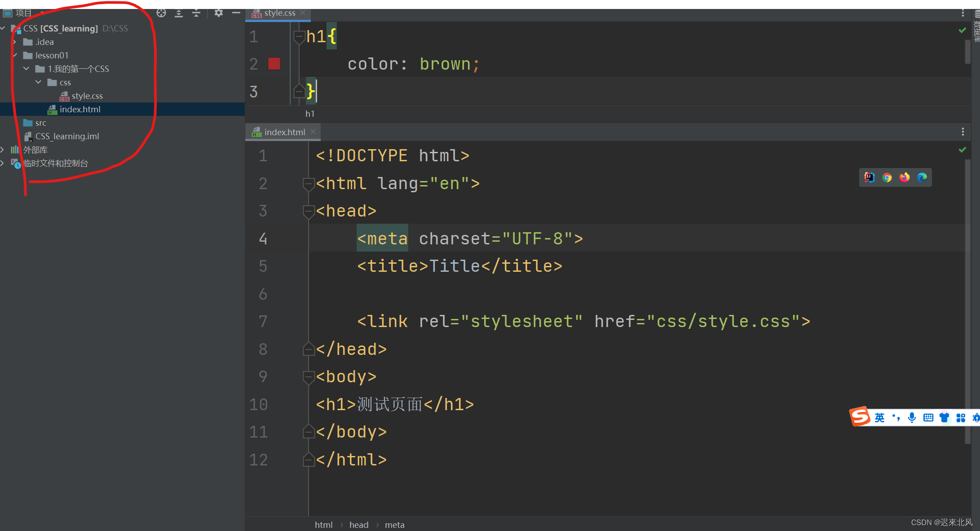Viewport: 980px width, 531px height.
Task: Click the collapse all icon in project panel
Action: pos(196,13)
